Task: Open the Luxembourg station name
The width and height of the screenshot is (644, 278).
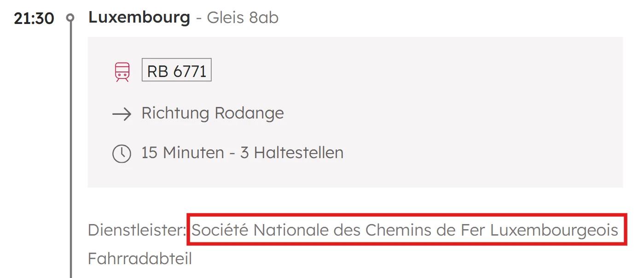Action: point(139,18)
